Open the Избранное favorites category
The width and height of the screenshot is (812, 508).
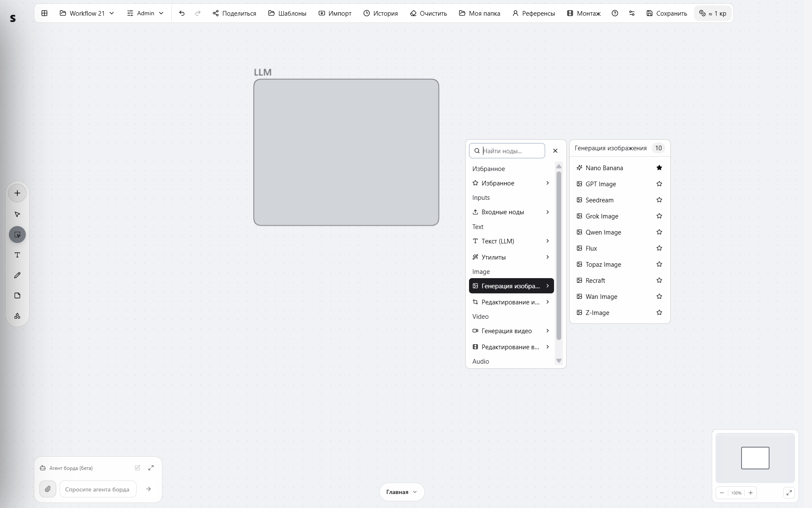click(x=511, y=183)
